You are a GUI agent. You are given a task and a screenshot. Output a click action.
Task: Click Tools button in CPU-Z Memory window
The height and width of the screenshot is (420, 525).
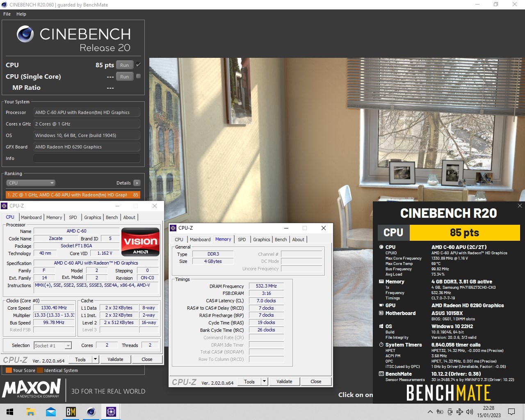249,381
